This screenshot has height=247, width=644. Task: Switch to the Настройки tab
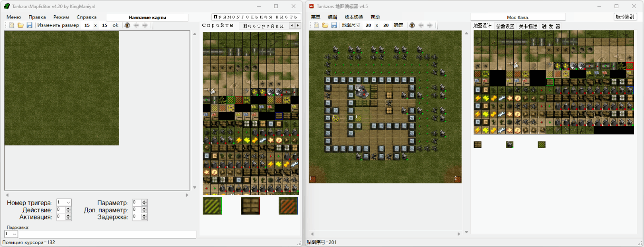[264, 26]
